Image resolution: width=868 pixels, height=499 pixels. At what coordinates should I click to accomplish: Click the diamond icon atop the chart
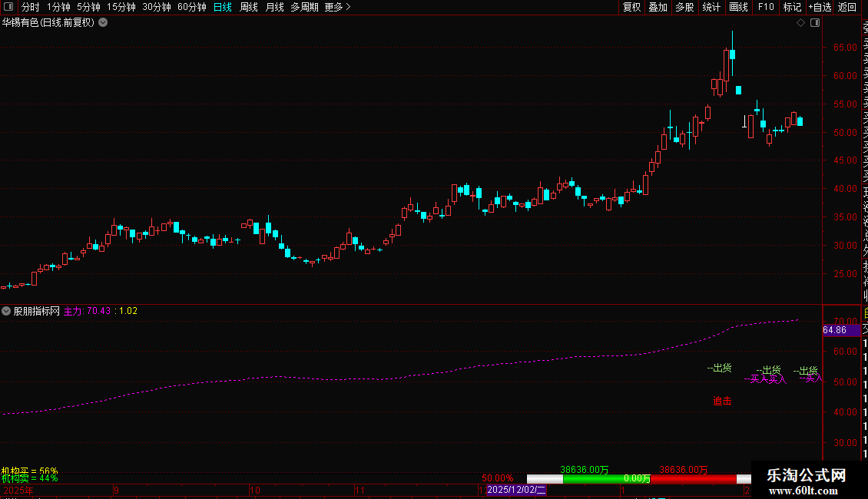coord(800,23)
